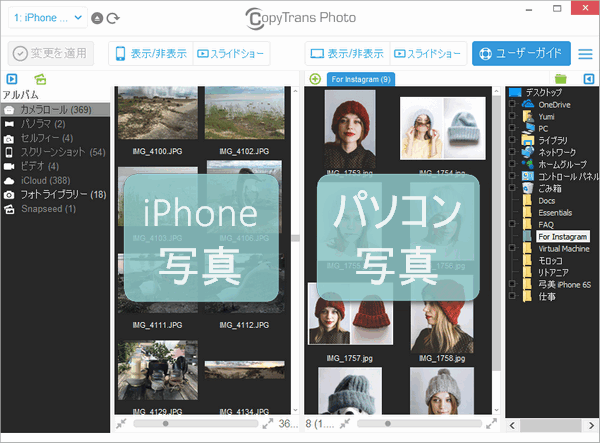
Task: Expand the PC tree node
Action: (512, 129)
